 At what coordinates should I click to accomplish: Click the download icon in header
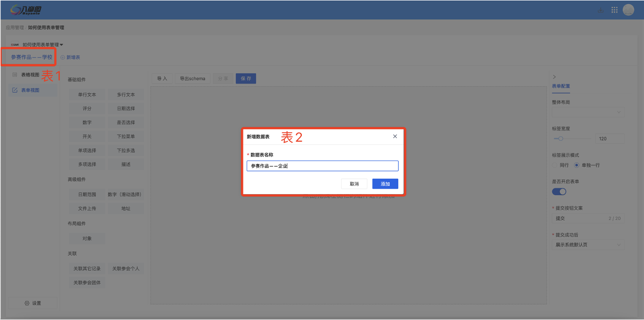click(x=600, y=10)
